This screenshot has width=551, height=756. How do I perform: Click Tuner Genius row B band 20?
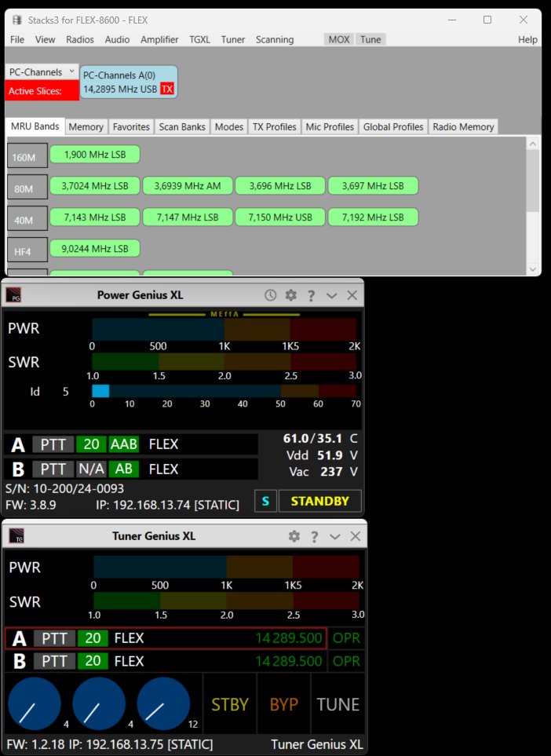tap(93, 661)
